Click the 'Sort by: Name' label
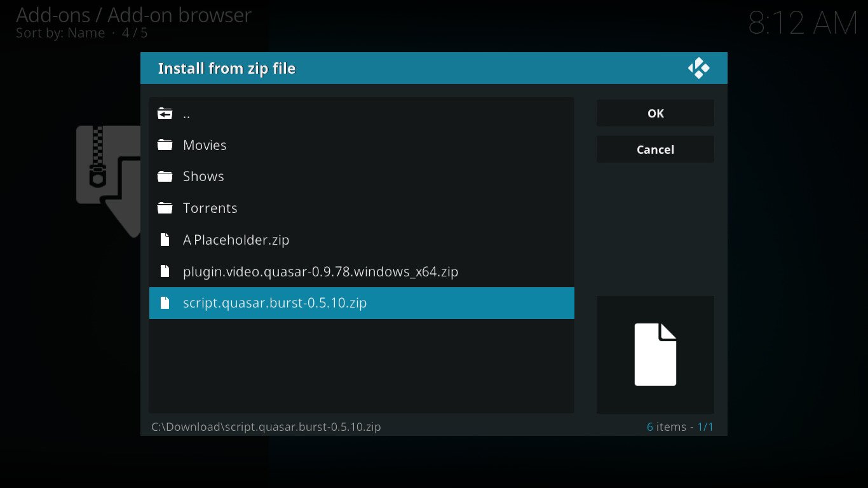 click(60, 33)
